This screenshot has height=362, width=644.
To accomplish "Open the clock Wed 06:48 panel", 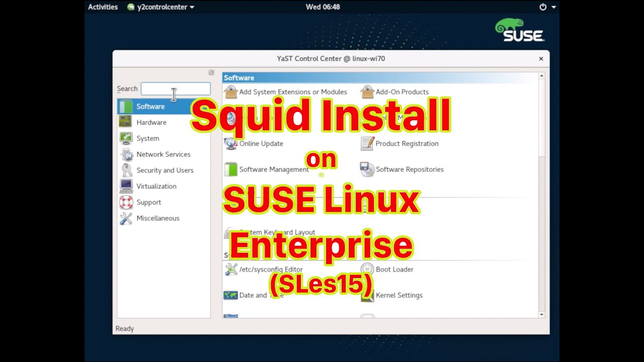I will pyautogui.click(x=323, y=7).
